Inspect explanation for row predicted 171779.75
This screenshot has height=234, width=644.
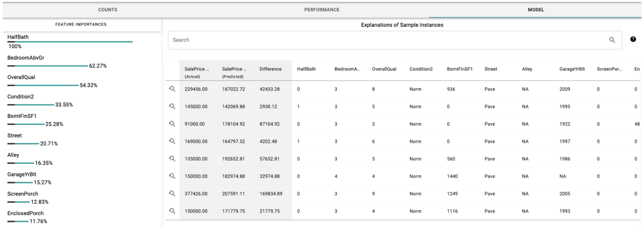172,211
